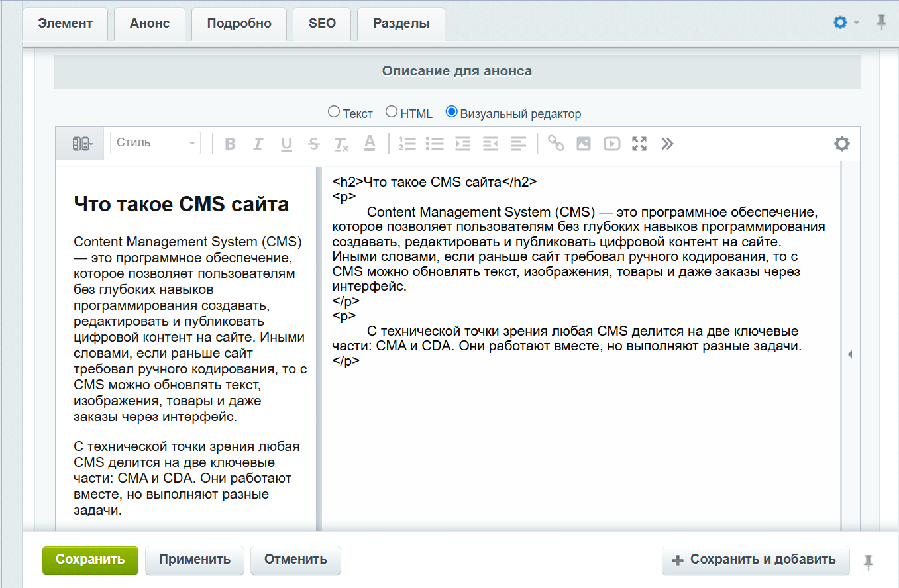Open the text color picker
The height and width of the screenshot is (588, 899).
click(370, 143)
